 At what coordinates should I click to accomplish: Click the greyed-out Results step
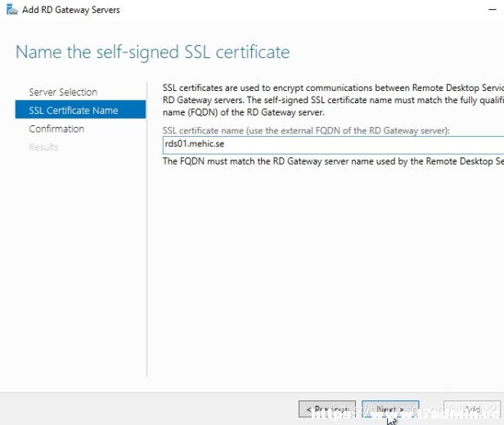click(43, 147)
